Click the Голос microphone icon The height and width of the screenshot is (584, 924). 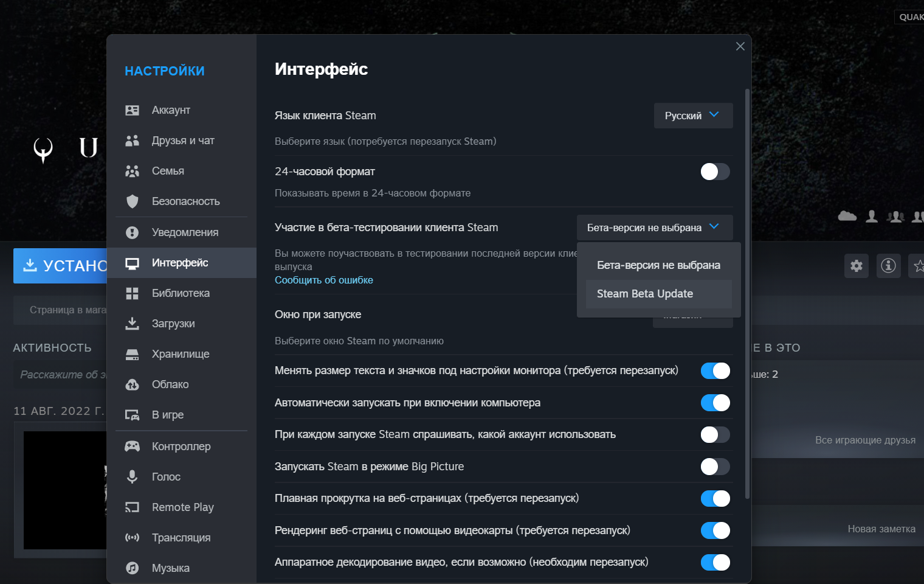pyautogui.click(x=132, y=477)
